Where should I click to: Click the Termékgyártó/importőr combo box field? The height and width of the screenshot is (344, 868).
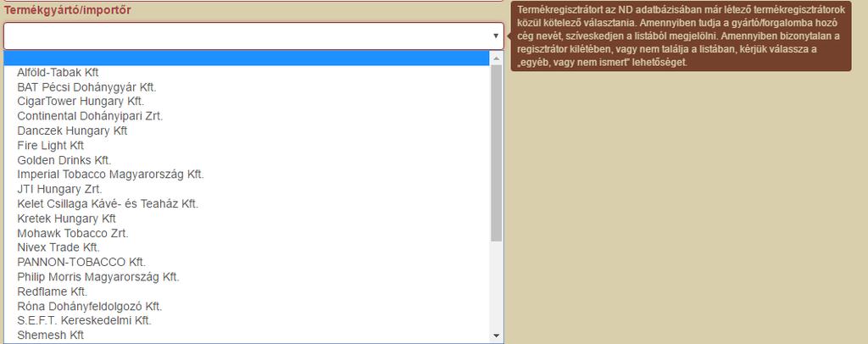coord(253,36)
